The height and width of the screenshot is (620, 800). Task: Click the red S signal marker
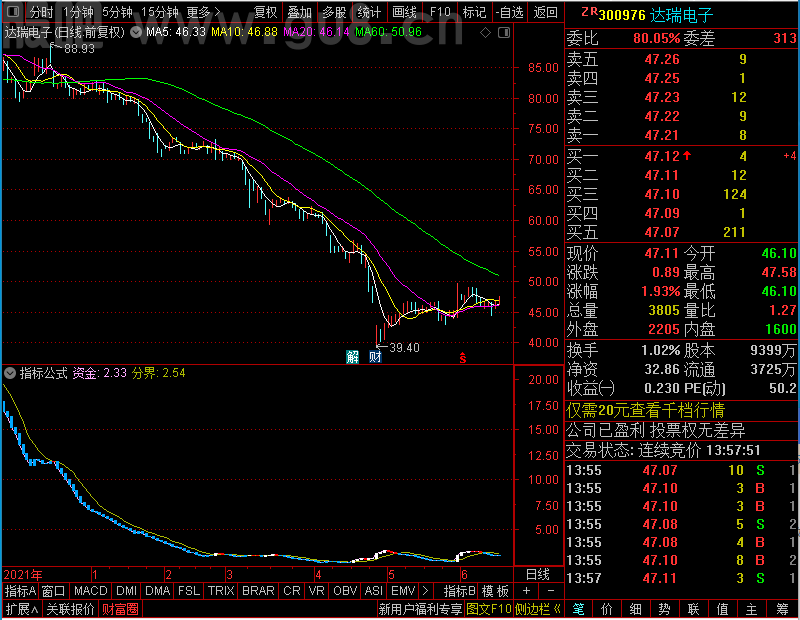(x=463, y=358)
